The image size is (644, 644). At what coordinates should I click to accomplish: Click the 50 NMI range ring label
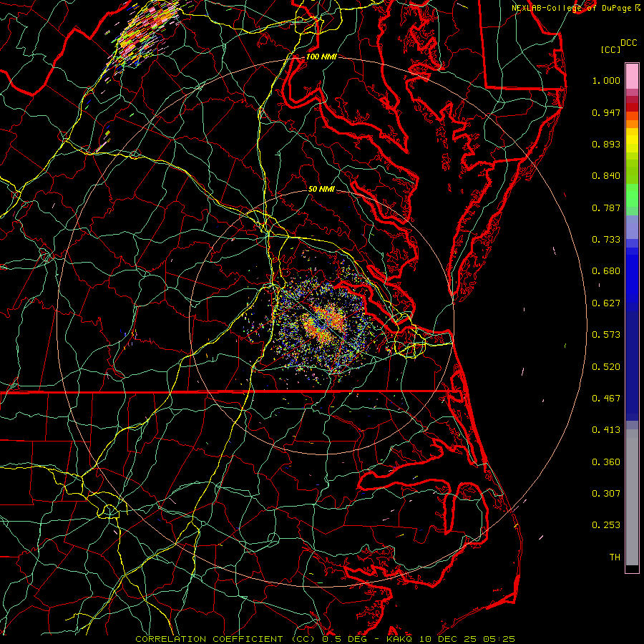[321, 189]
